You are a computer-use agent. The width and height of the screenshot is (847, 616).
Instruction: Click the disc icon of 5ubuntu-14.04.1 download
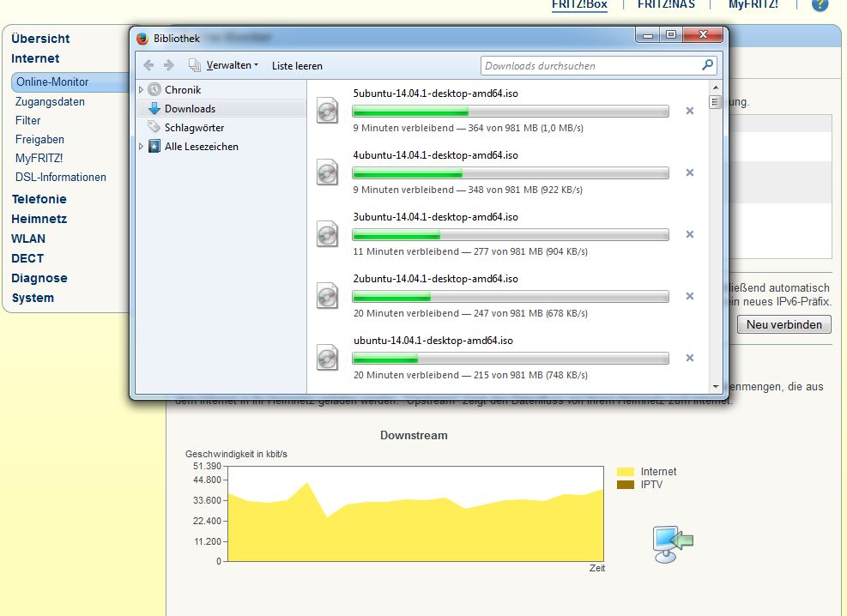tap(327, 110)
